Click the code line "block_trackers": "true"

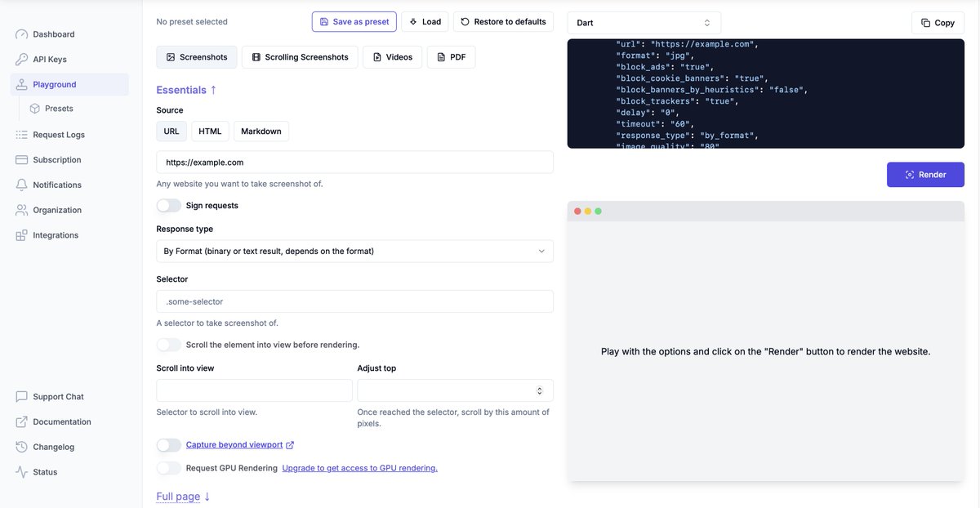[x=677, y=101]
